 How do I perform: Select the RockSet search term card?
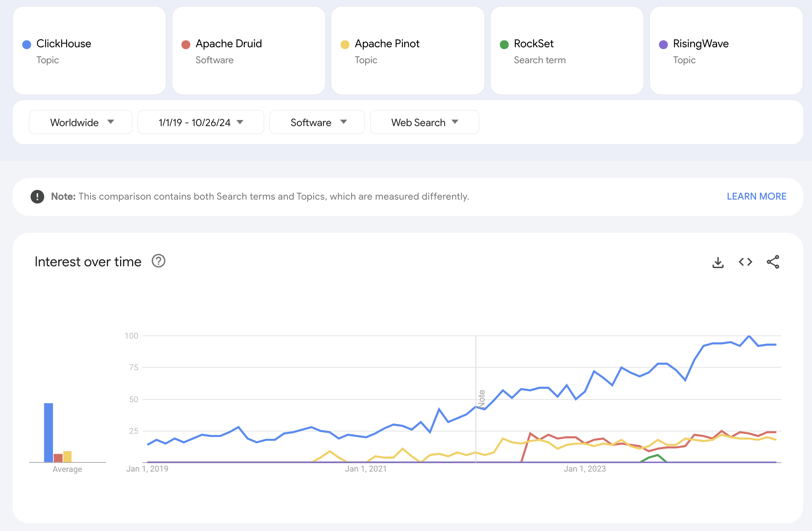pyautogui.click(x=567, y=50)
